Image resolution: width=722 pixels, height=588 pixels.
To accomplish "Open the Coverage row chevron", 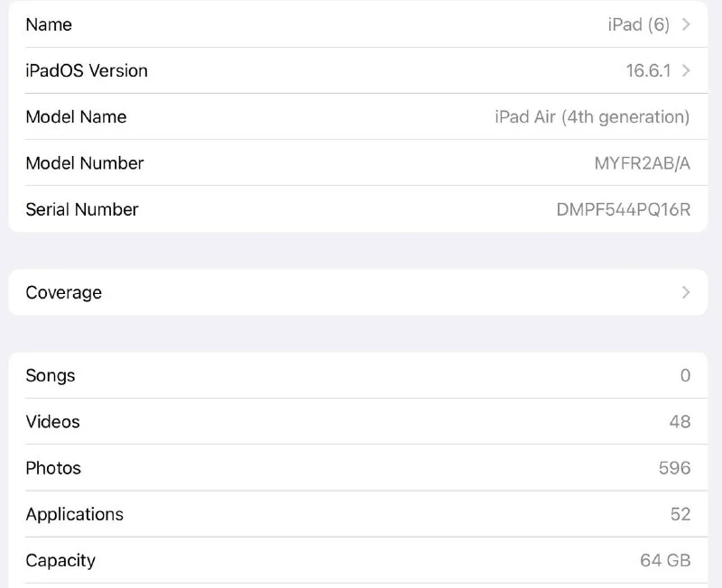I will [x=686, y=292].
